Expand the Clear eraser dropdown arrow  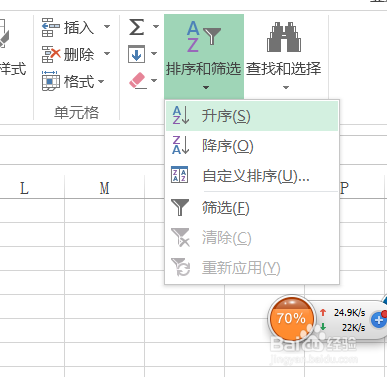[154, 80]
